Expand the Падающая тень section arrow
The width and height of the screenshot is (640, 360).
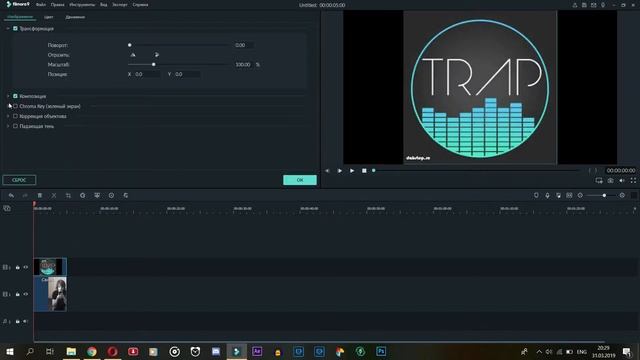[8, 126]
